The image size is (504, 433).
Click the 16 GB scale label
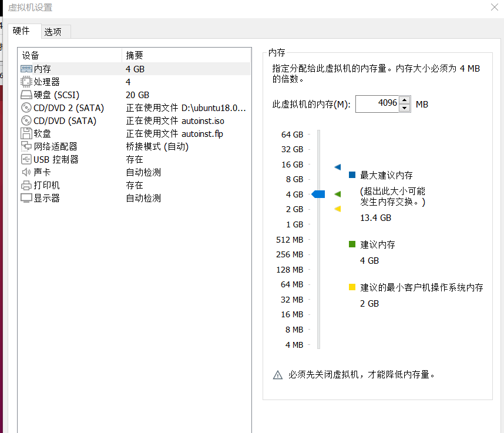(292, 165)
